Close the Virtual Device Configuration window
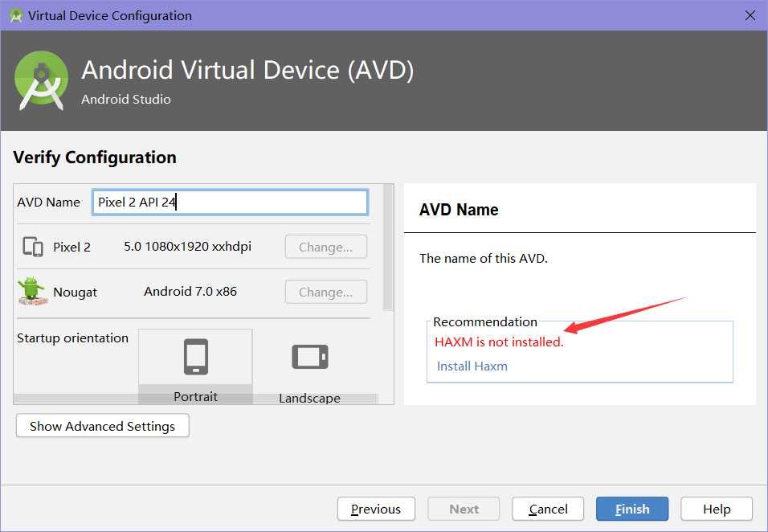This screenshot has width=768, height=532. 750,15
